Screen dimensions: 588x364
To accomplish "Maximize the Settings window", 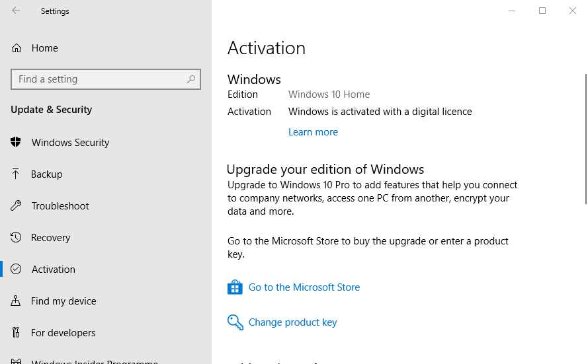I will coord(542,11).
